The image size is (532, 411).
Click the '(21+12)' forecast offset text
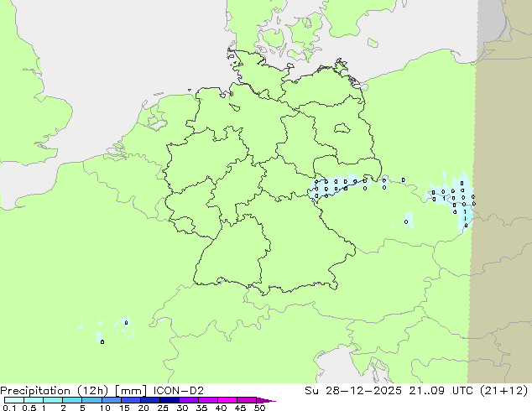coord(504,391)
